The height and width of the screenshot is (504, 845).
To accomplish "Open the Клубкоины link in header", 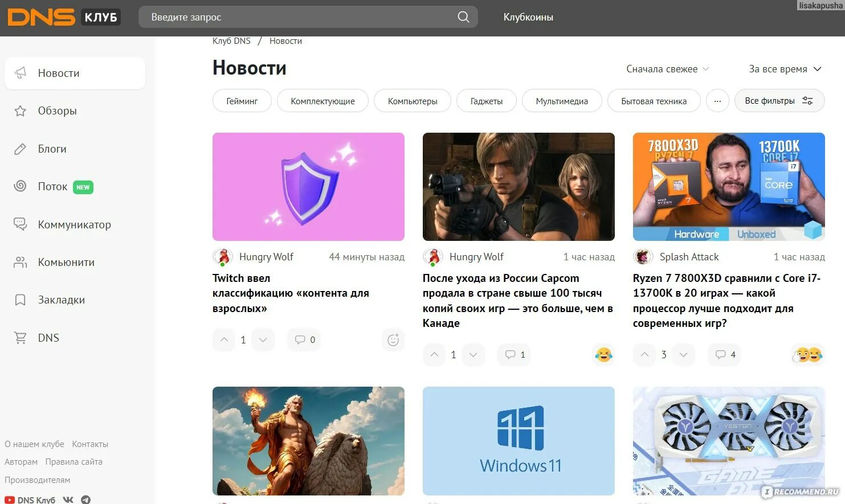I will point(528,17).
